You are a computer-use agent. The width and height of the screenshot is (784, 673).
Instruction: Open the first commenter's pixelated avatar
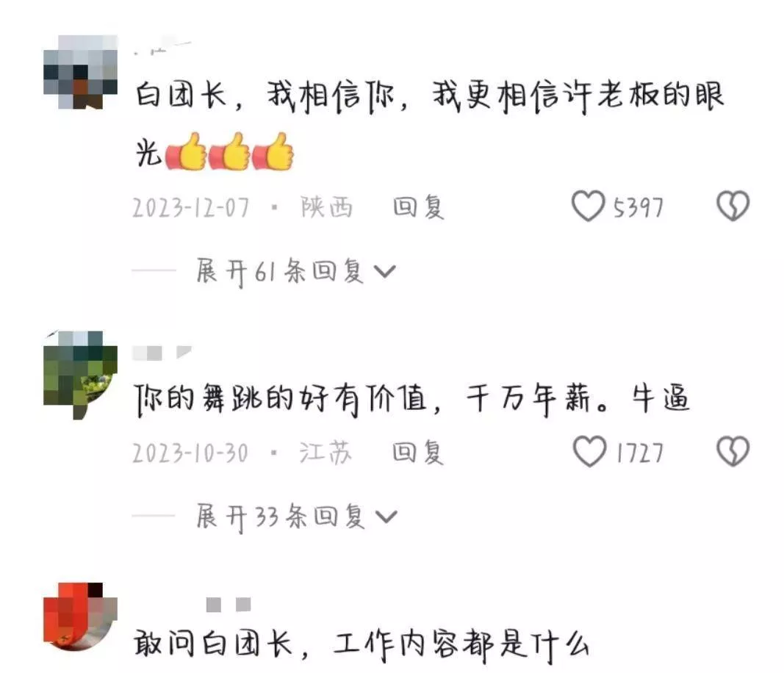81,72
